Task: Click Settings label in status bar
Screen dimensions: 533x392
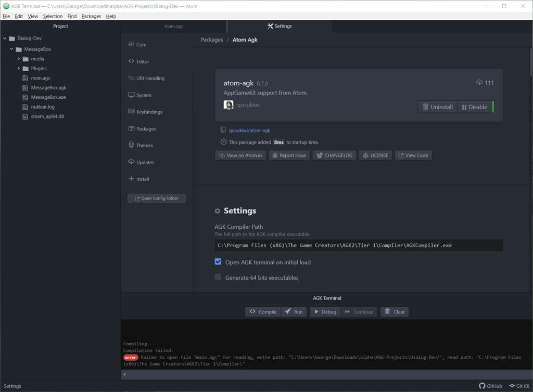Action: 12,386
